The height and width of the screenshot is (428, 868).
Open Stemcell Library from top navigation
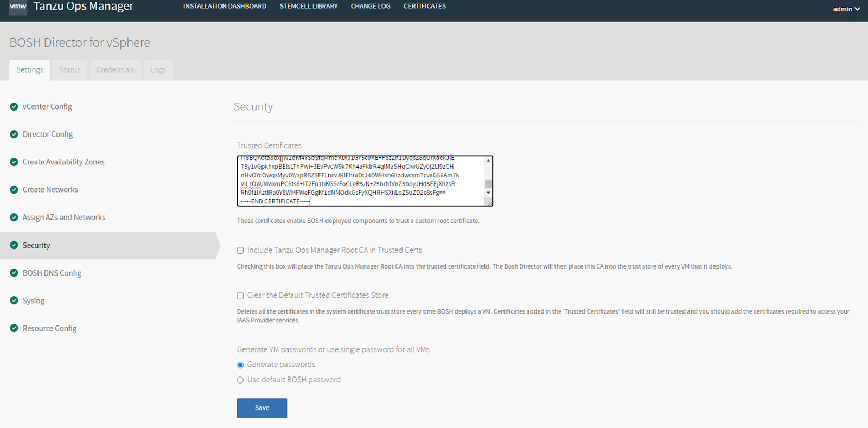click(x=309, y=7)
